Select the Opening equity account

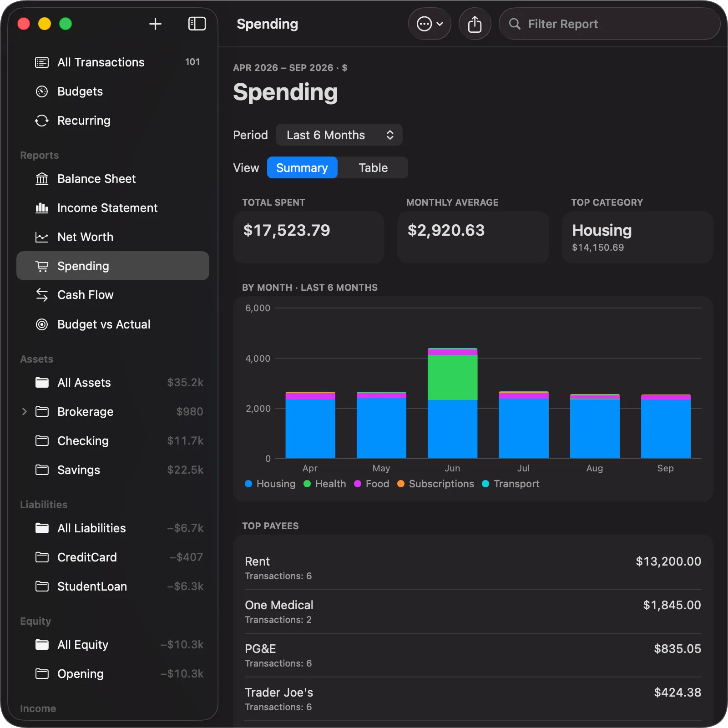[x=113, y=674]
